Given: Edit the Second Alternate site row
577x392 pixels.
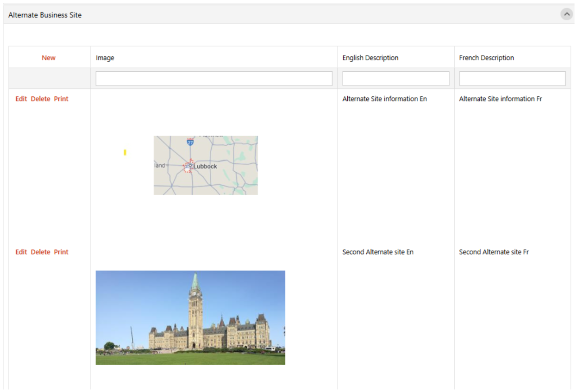Looking at the screenshot, I should coord(21,252).
